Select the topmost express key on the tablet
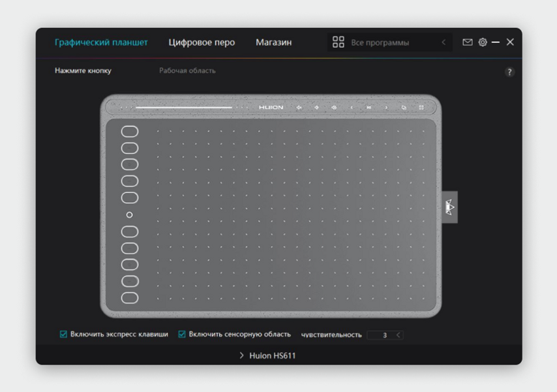 [x=130, y=132]
